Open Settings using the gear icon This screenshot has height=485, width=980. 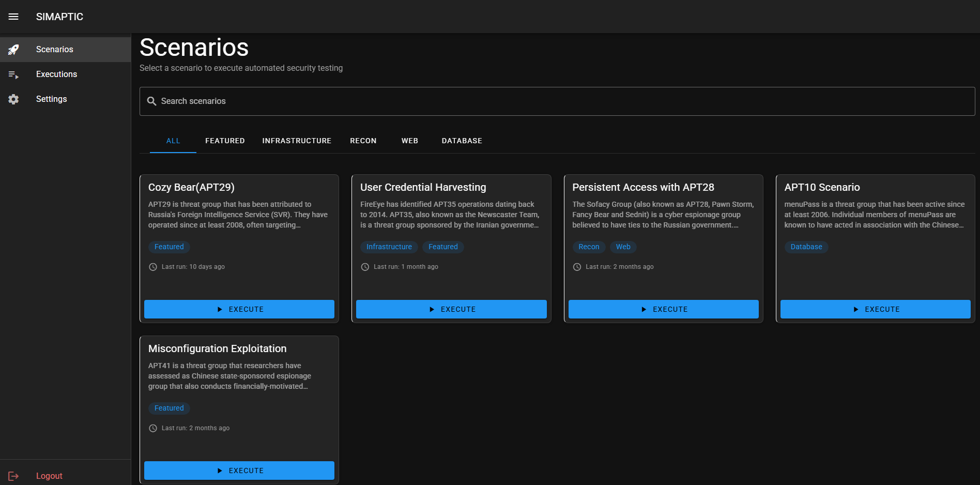coord(13,99)
